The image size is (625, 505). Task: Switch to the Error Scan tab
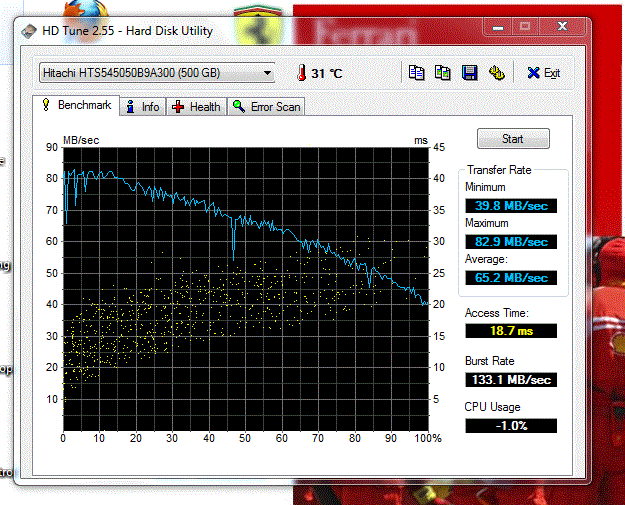pos(266,107)
